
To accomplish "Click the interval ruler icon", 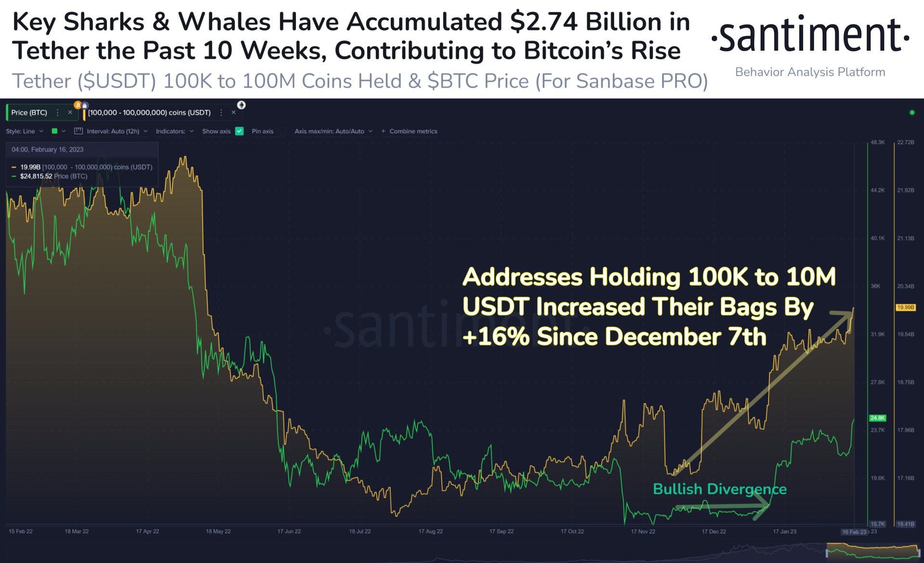I will pos(78,131).
